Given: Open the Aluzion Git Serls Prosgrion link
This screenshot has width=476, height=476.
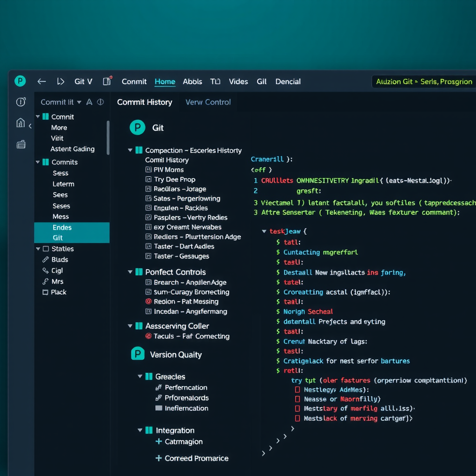Looking at the screenshot, I should tap(423, 81).
